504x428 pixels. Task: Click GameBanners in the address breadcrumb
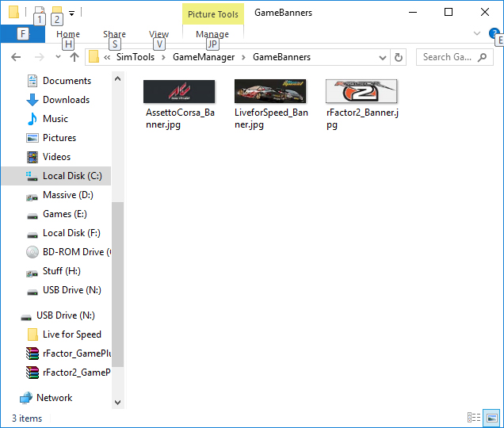281,57
